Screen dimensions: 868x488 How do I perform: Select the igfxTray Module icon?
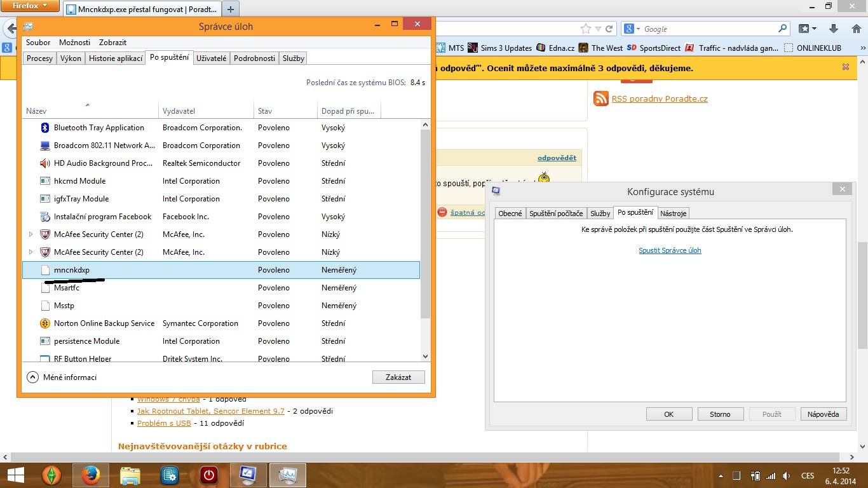click(45, 199)
